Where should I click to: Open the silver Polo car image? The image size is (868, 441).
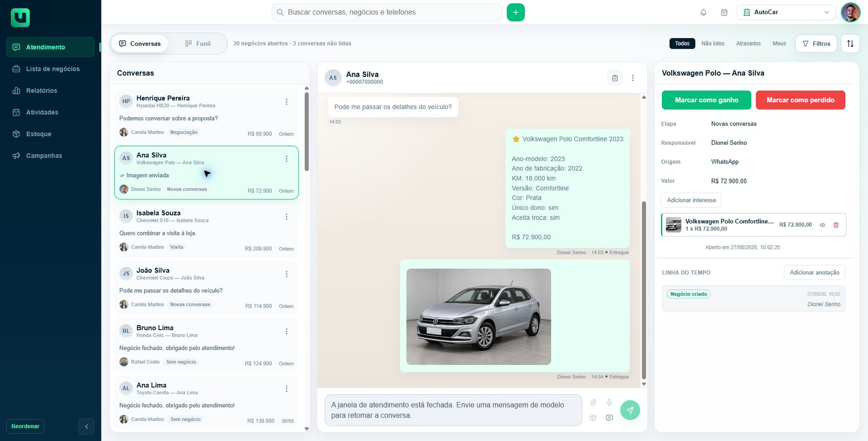coord(478,317)
